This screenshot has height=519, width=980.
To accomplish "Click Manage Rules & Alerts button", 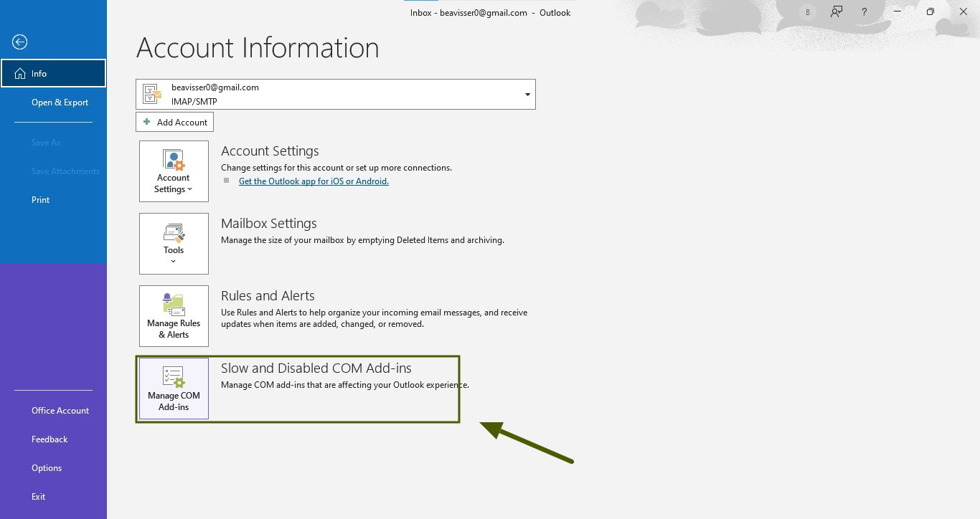I will click(x=174, y=316).
